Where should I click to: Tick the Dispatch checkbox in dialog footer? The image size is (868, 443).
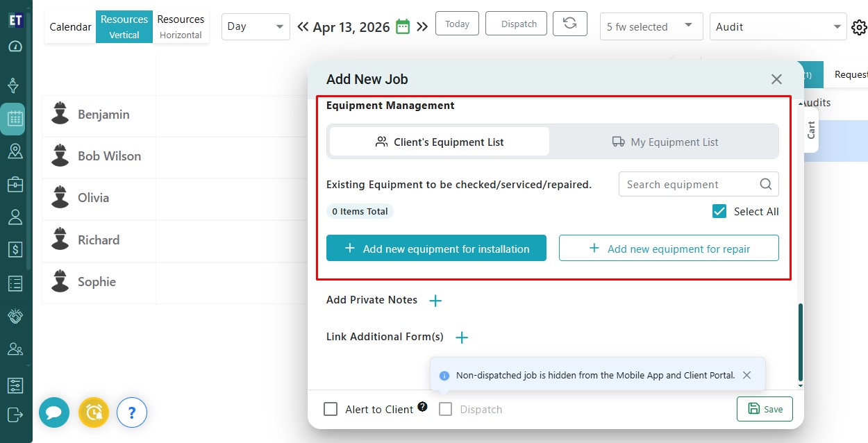pos(446,409)
